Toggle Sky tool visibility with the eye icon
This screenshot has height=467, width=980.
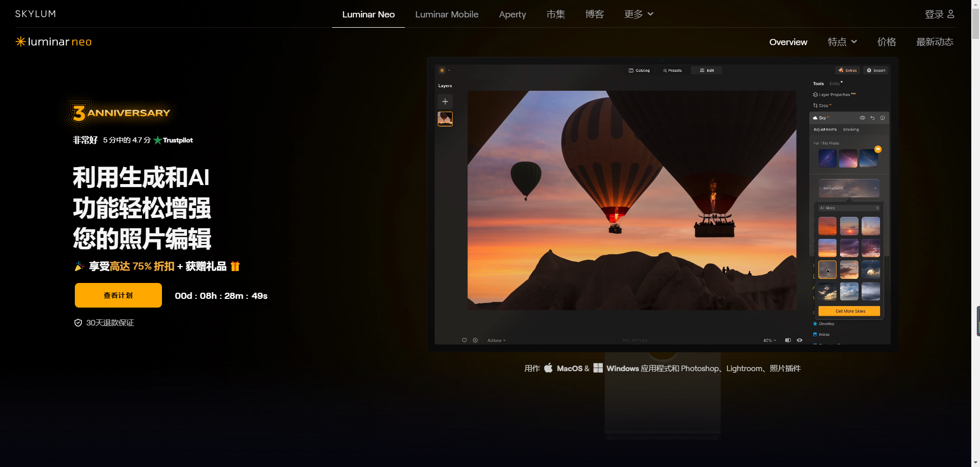pos(863,118)
